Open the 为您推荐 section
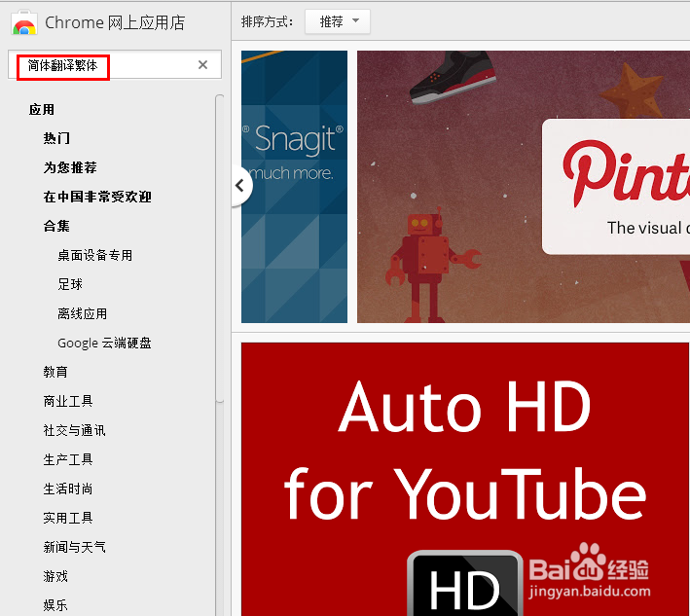The width and height of the screenshot is (690, 616). 70,167
